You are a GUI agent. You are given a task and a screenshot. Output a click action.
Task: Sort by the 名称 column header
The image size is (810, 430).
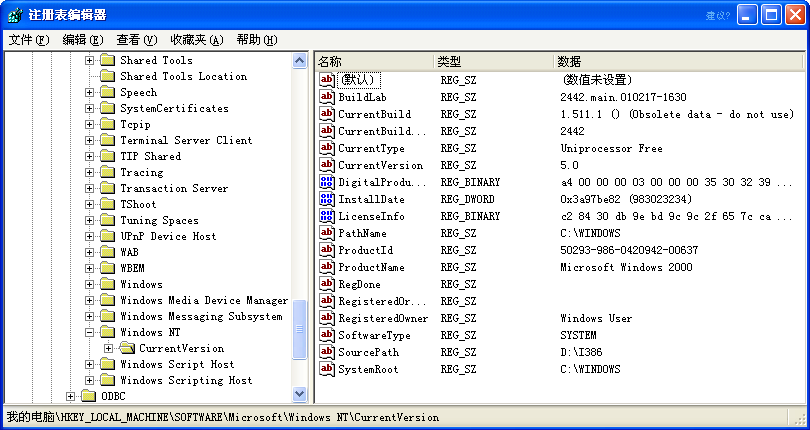374,62
